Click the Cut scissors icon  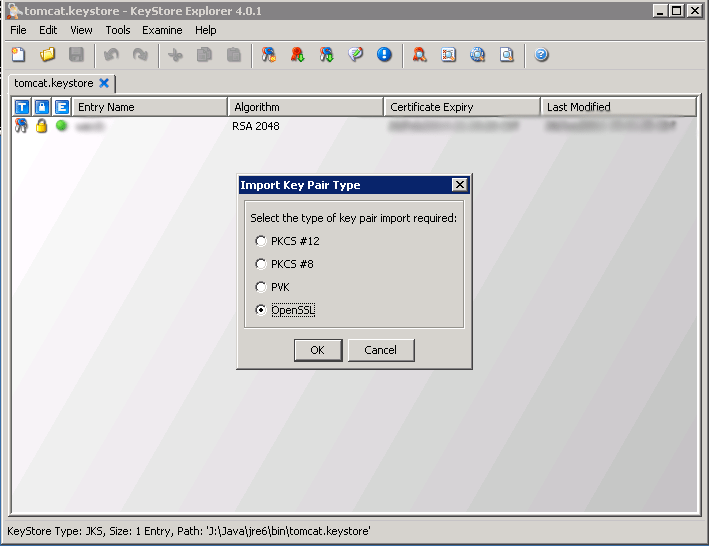tap(175, 55)
